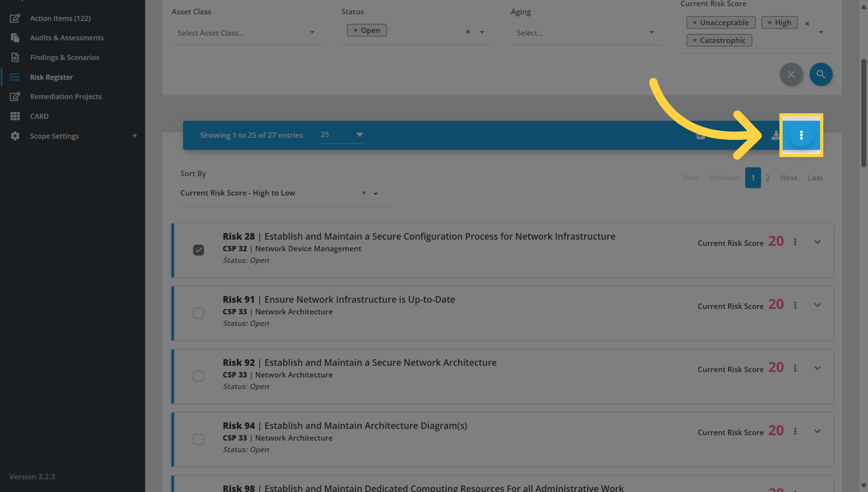Screen dimensions: 868x492
Task: Click Showing 1 to 25 of 27 entries text
Action: 251,135
